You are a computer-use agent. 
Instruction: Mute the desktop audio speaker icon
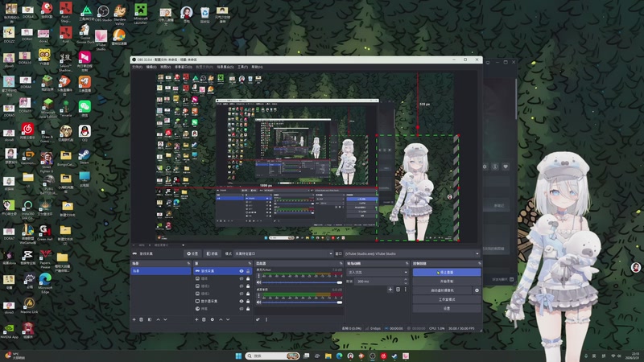(x=258, y=302)
